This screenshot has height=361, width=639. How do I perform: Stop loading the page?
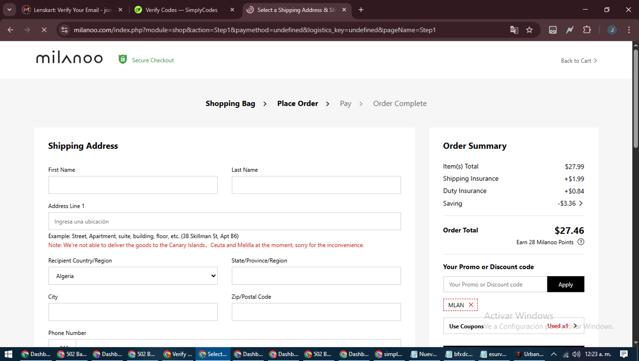44,30
